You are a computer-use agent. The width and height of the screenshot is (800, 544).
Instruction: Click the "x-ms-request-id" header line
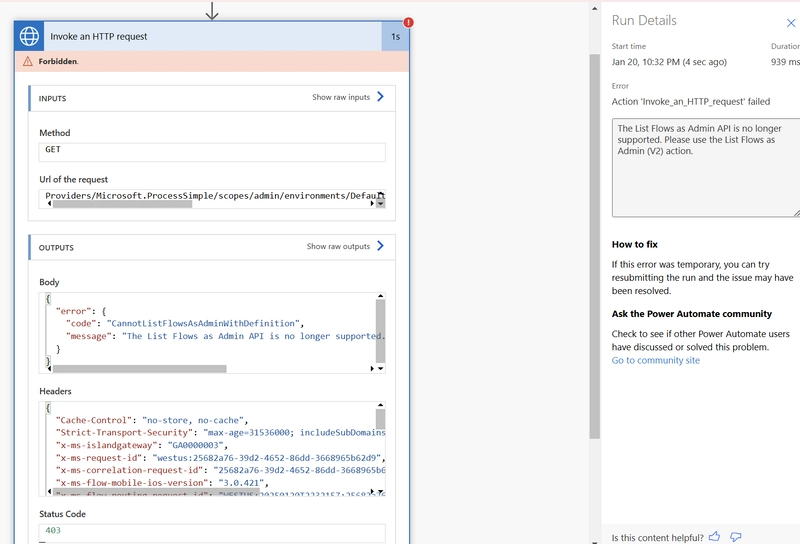click(220, 458)
